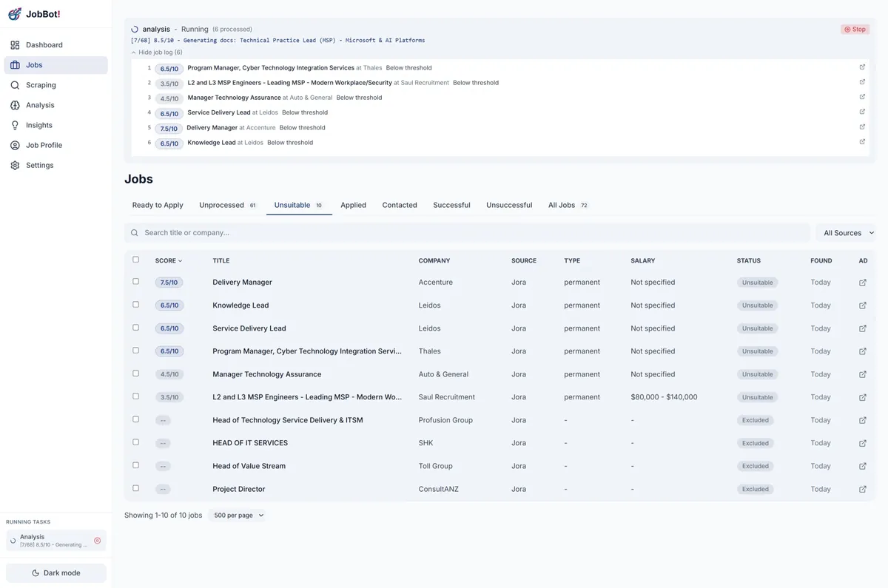Select checkbox for Service Delivery Lead row
888x588 pixels.
click(x=135, y=327)
